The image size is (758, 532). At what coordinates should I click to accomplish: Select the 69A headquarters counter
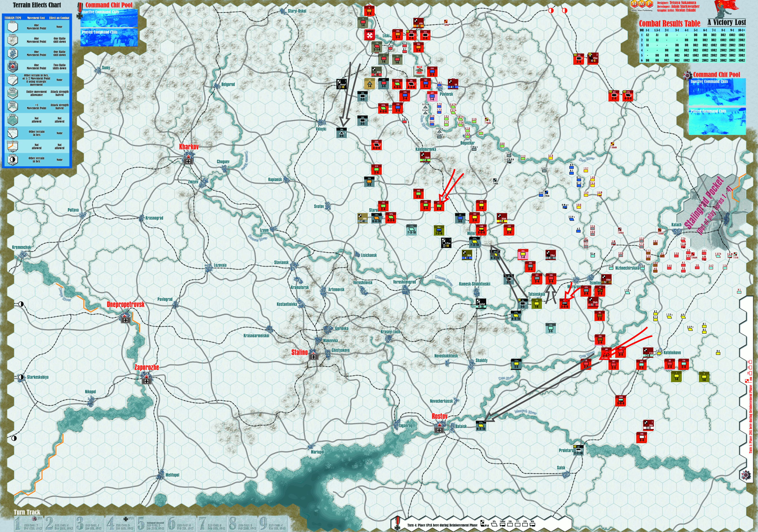tap(419, 23)
